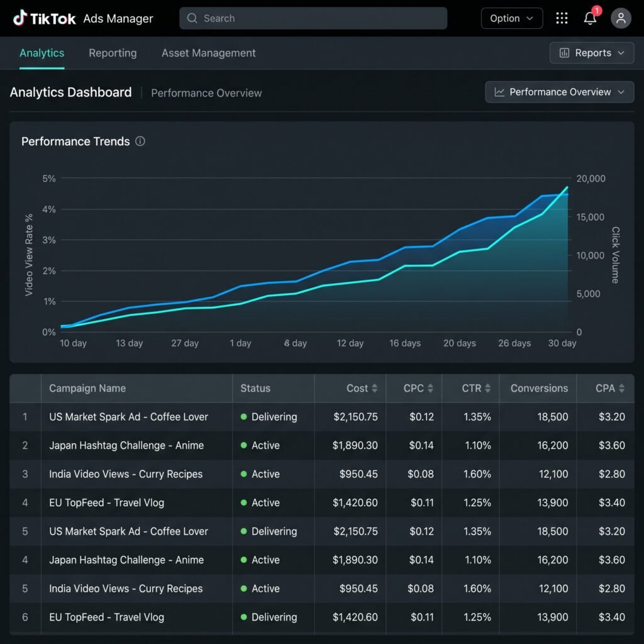
Task: Open the Option dropdown
Action: pos(512,18)
